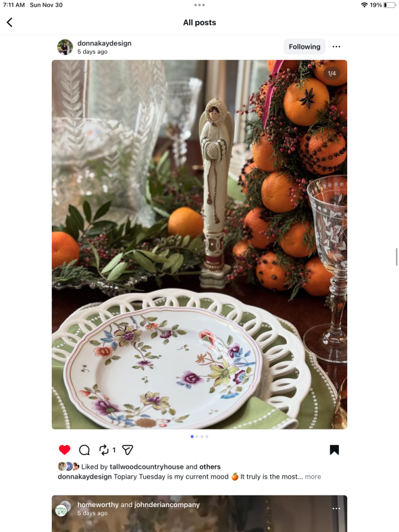Open donnakaydesign profile picture

[x=65, y=47]
